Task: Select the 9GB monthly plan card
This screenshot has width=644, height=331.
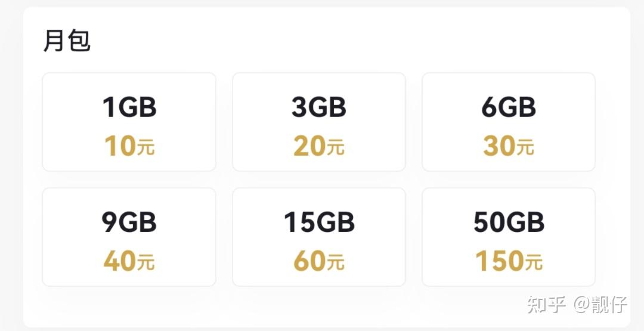Action: (x=129, y=237)
